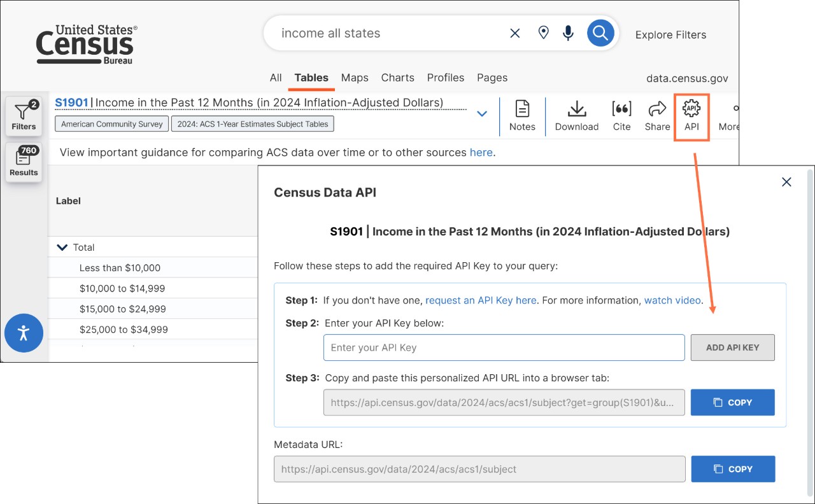Open the Filters panel
The height and width of the screenshot is (504, 815).
coord(24,116)
